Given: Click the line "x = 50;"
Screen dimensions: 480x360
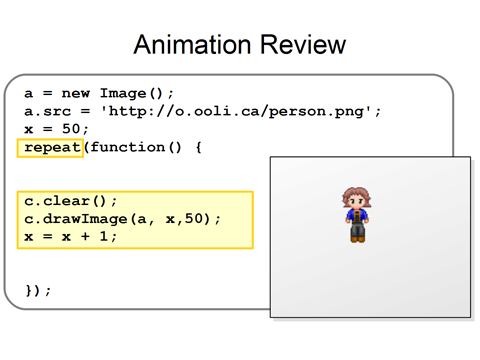Looking at the screenshot, I should pos(56,129).
